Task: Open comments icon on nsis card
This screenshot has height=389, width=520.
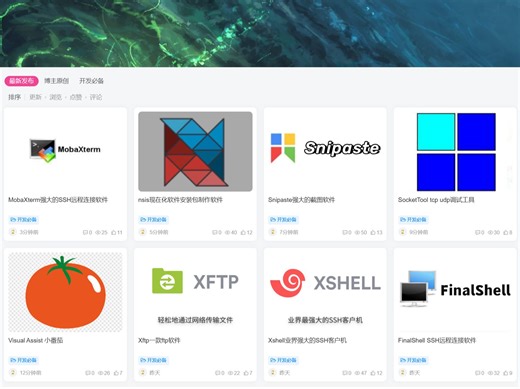Action: pos(215,232)
